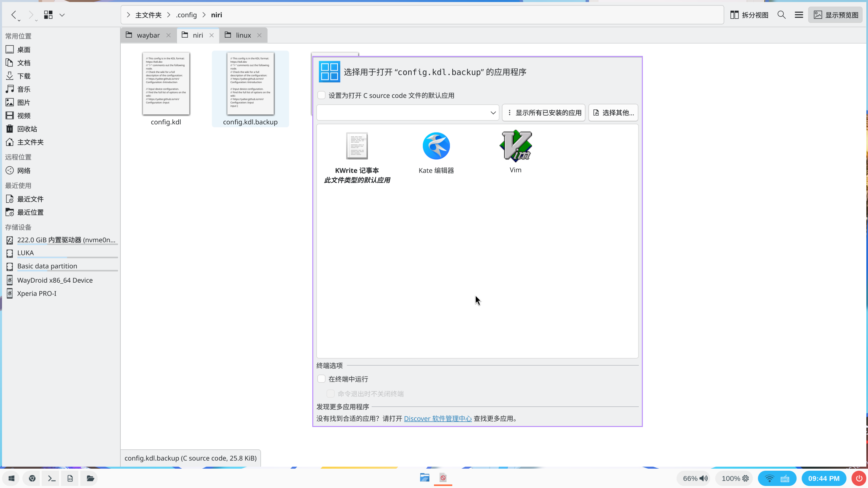Toggle the show preview (显示预览图) button
Screen dimensions: 868x488
pyautogui.click(x=836, y=15)
